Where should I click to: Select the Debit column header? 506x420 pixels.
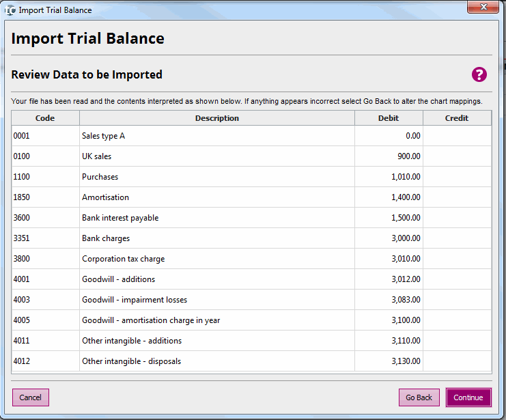388,118
